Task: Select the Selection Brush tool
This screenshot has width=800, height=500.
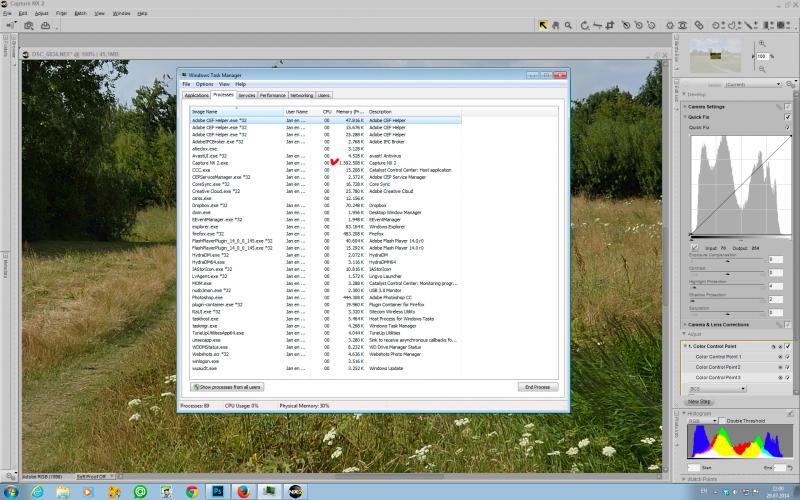Action: point(748,25)
